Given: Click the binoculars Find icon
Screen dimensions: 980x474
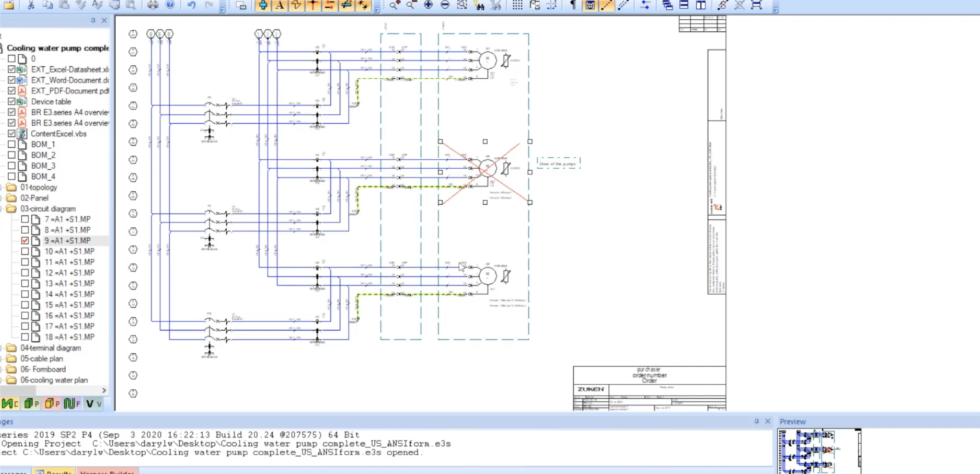Looking at the screenshot, I should coord(480,5).
